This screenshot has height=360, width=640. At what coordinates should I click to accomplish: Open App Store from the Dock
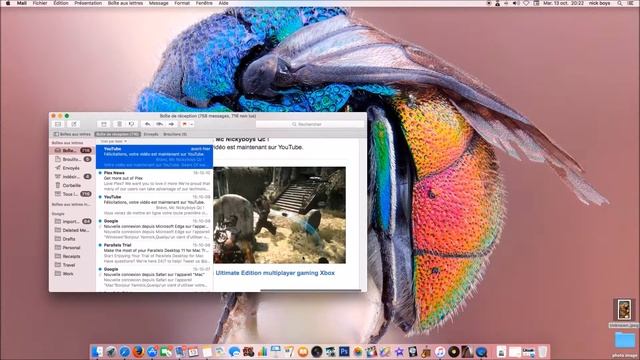point(152,351)
